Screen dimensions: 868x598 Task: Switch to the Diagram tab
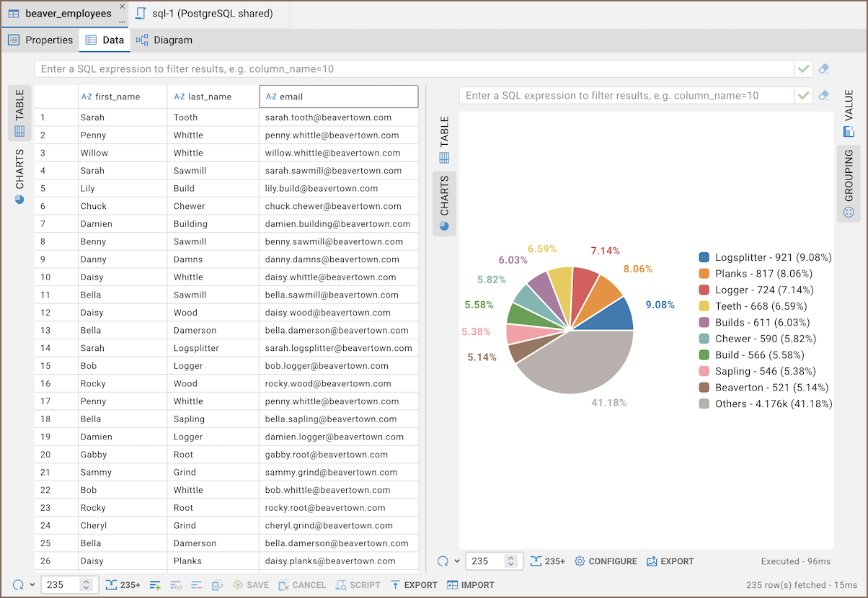click(164, 40)
